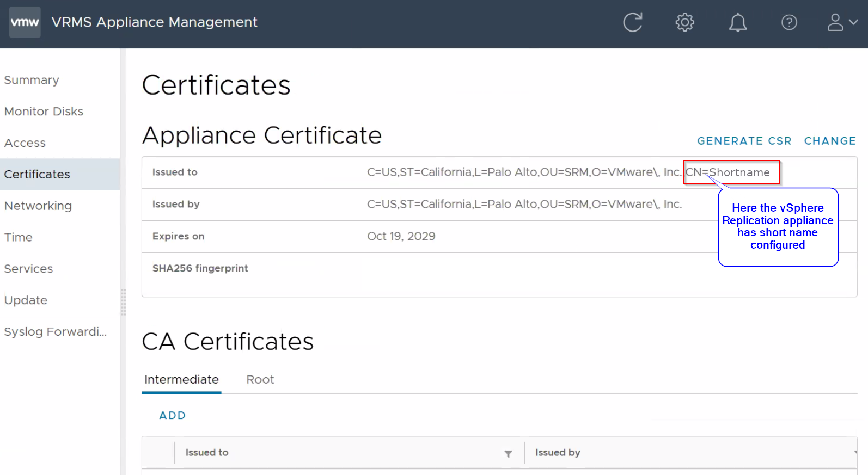Open the Update page

[26, 300]
